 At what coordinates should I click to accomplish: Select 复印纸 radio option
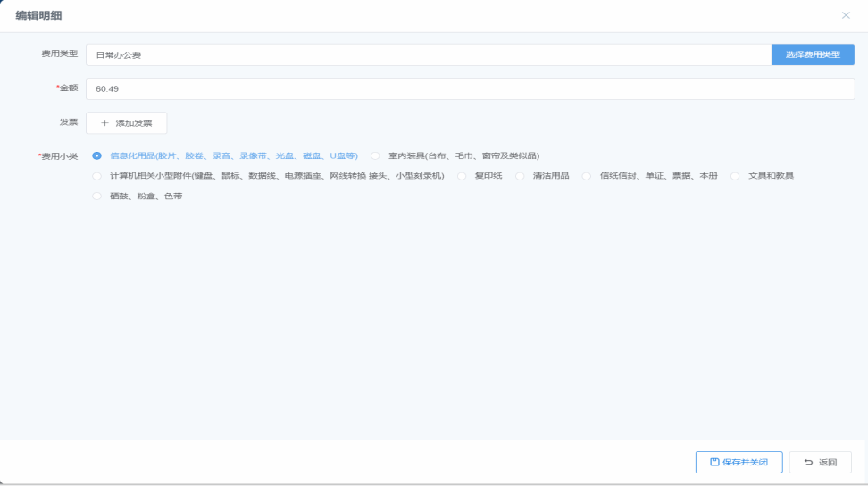point(462,176)
